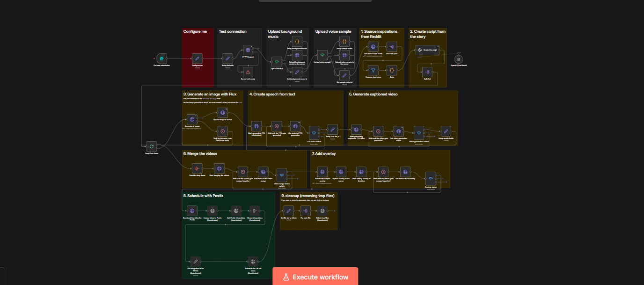Screen dimensions: 644x285
Task: Click the '8. Schedule with Postiz' sticky title
Action: point(204,196)
